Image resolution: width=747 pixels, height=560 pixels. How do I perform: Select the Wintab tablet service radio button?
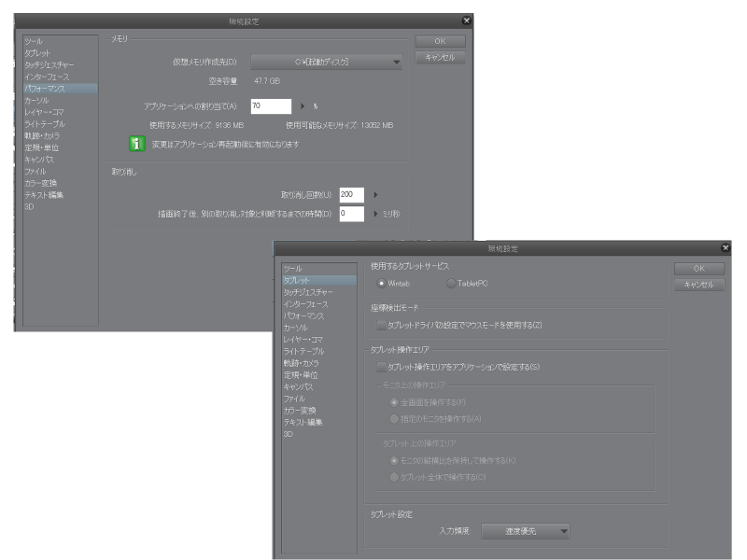tap(381, 284)
